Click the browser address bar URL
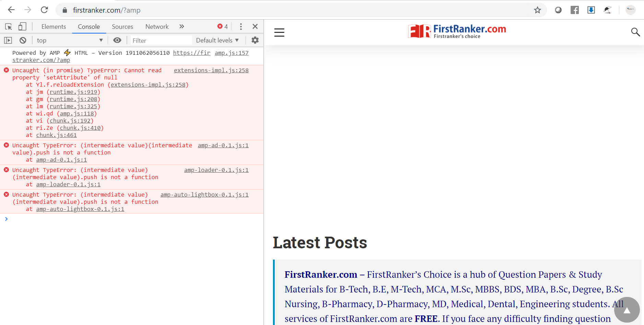 coord(107,10)
